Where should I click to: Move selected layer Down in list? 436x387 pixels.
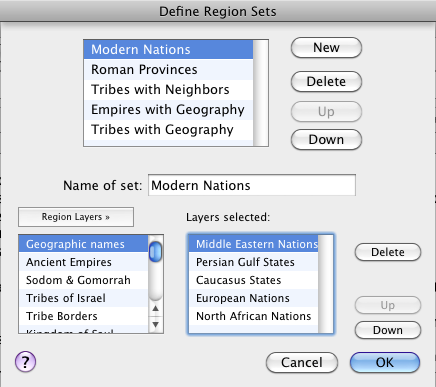click(x=388, y=330)
